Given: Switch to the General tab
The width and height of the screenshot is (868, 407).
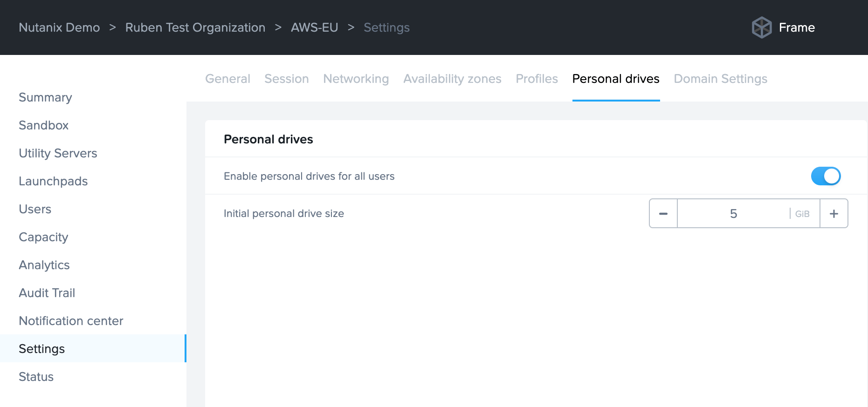Looking at the screenshot, I should [227, 79].
